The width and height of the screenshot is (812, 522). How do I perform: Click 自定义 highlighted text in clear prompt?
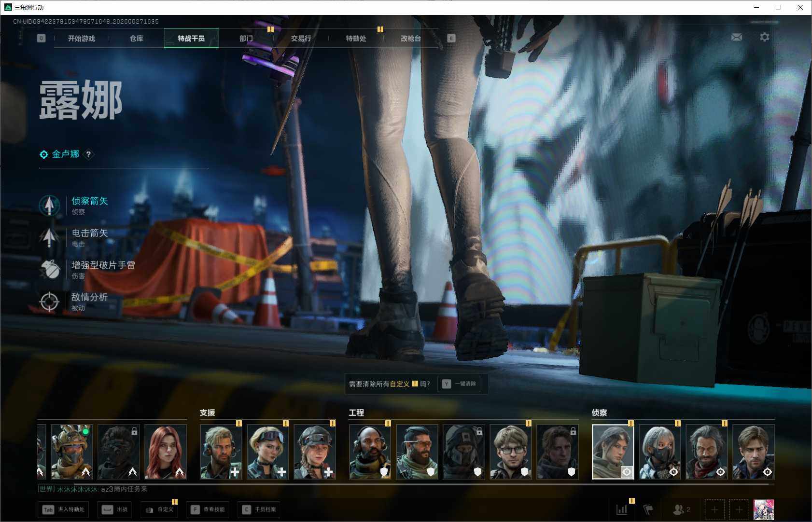click(400, 384)
